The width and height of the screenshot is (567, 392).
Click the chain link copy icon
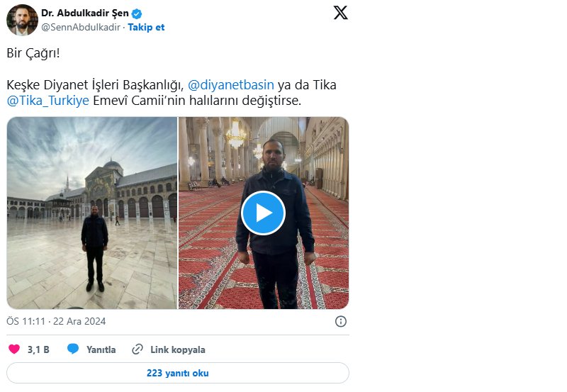click(138, 349)
